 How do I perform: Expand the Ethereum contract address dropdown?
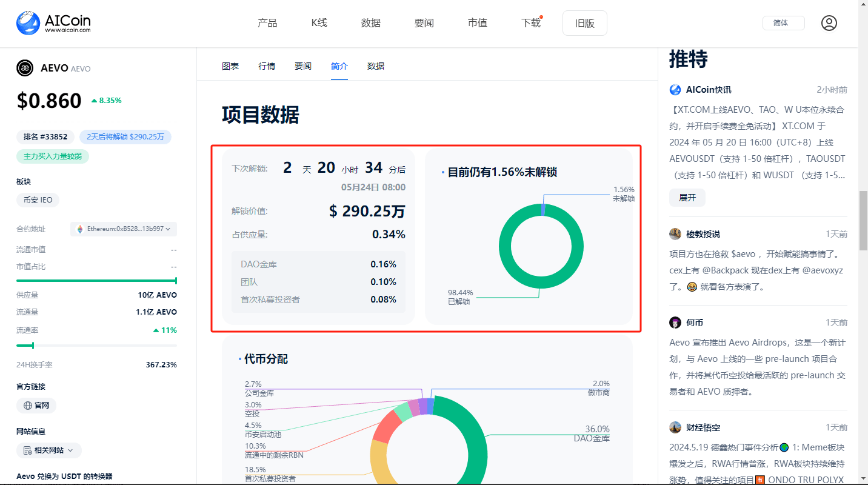click(x=124, y=229)
